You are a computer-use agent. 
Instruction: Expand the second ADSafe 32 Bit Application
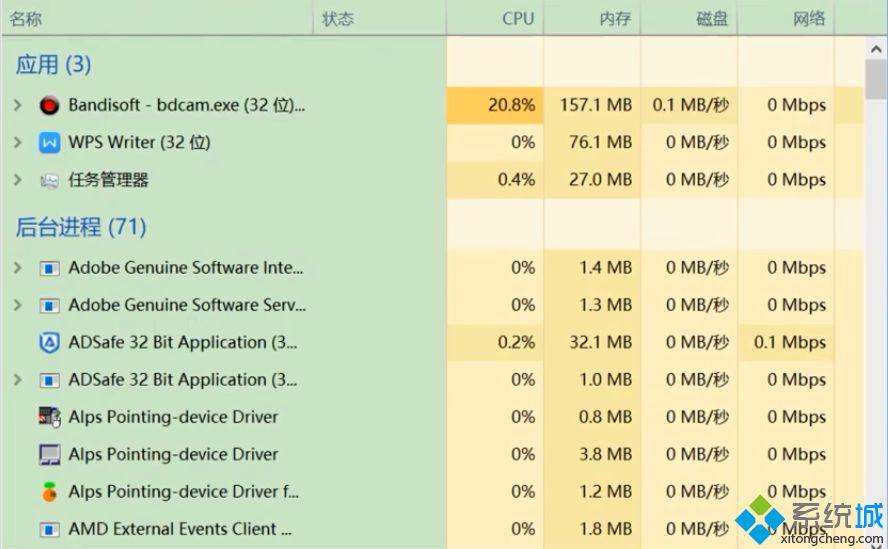(x=18, y=380)
